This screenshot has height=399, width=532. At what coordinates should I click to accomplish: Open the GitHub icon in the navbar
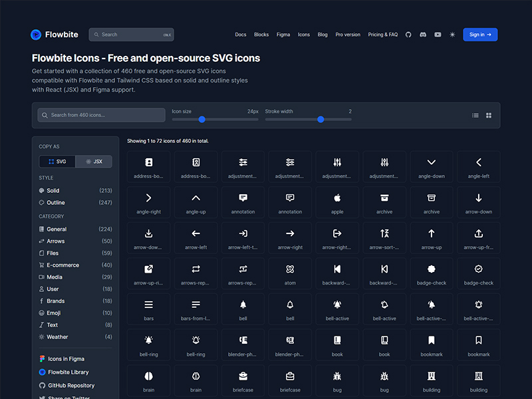(x=408, y=35)
